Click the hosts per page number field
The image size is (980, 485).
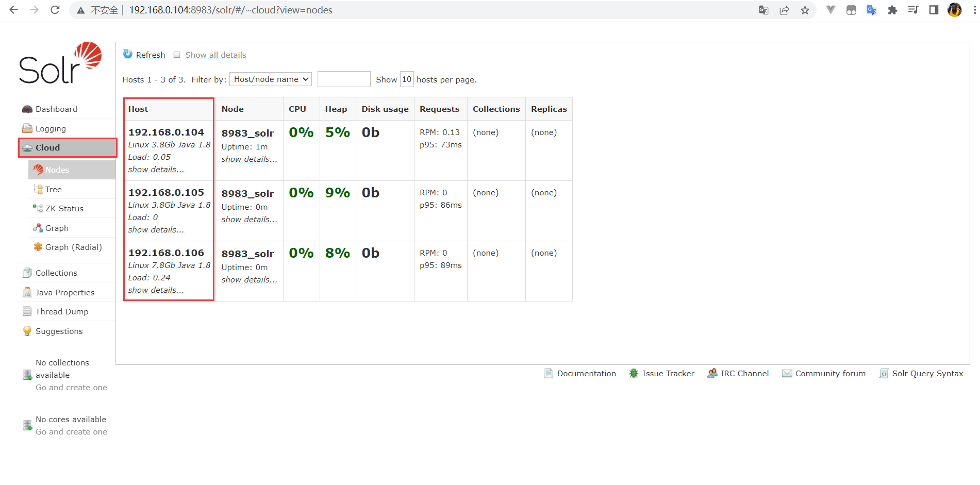pyautogui.click(x=407, y=79)
